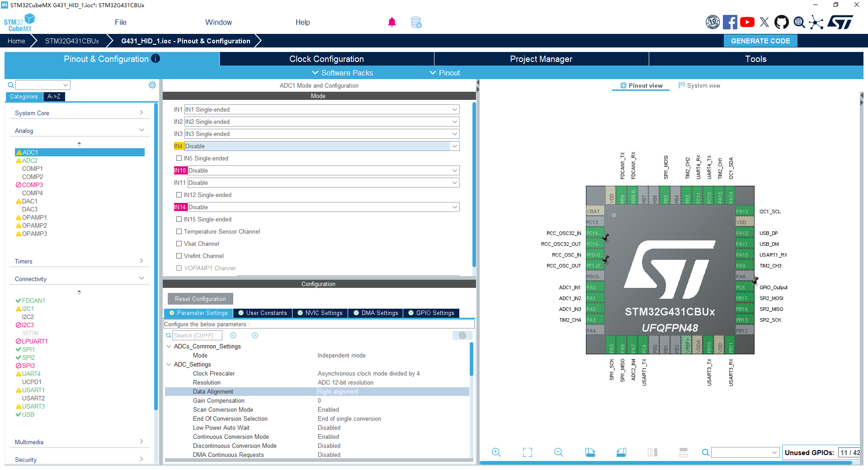Fit chip to the pinout view

(x=528, y=452)
